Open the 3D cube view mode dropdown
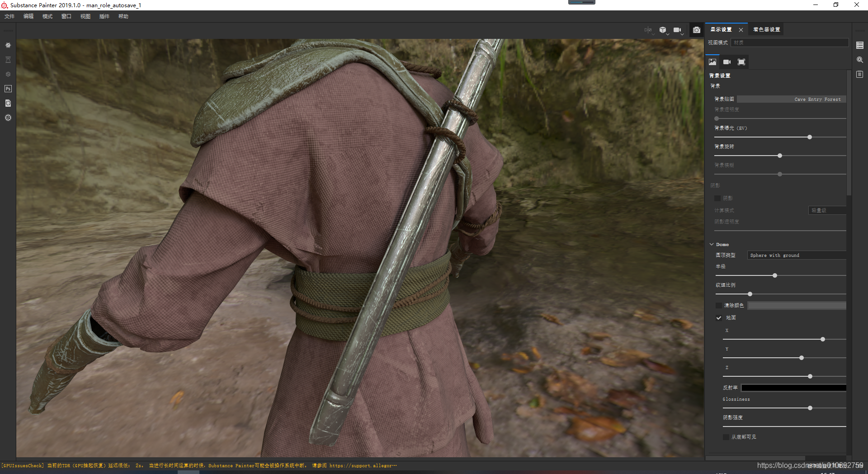Viewport: 868px width, 474px height. (664, 30)
